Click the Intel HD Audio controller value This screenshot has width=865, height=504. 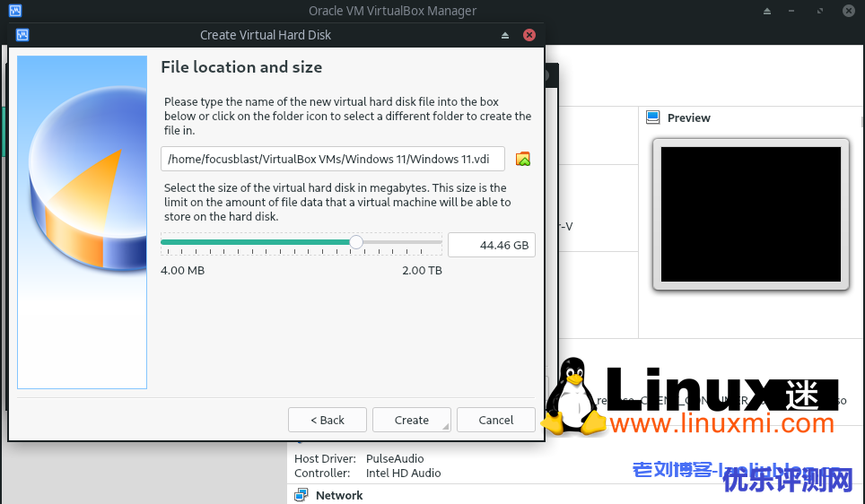pos(403,473)
